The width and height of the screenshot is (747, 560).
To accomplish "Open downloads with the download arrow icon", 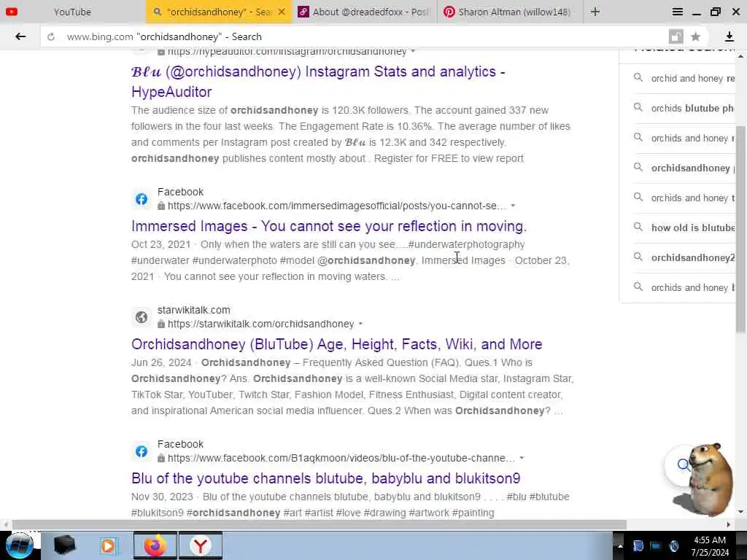I will [729, 36].
